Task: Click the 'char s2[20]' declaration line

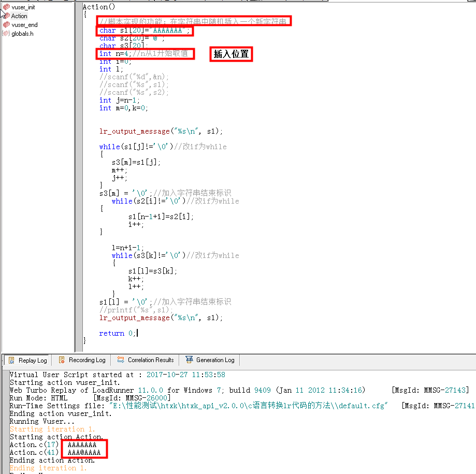Action: [x=132, y=38]
